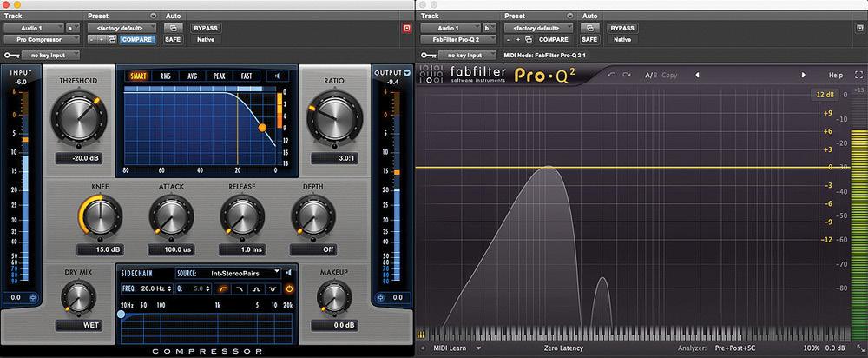
Task: Open Auto plug-in automation dialog in Pro Compressor window
Action: pyautogui.click(x=173, y=28)
